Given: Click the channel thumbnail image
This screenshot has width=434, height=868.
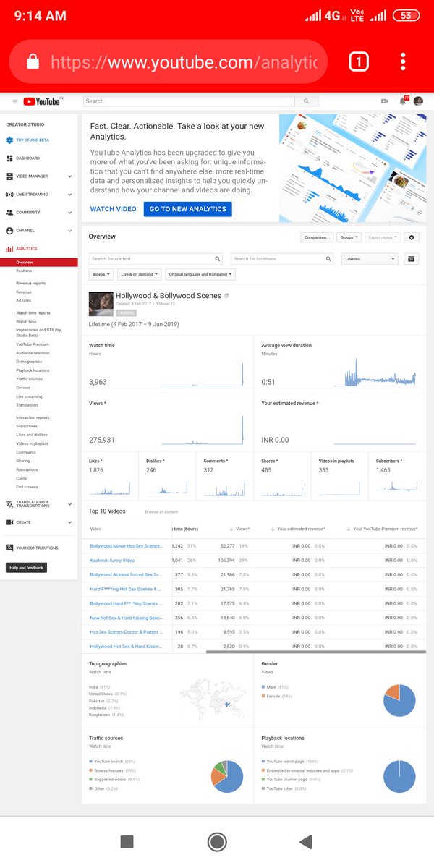Looking at the screenshot, I should 101,305.
